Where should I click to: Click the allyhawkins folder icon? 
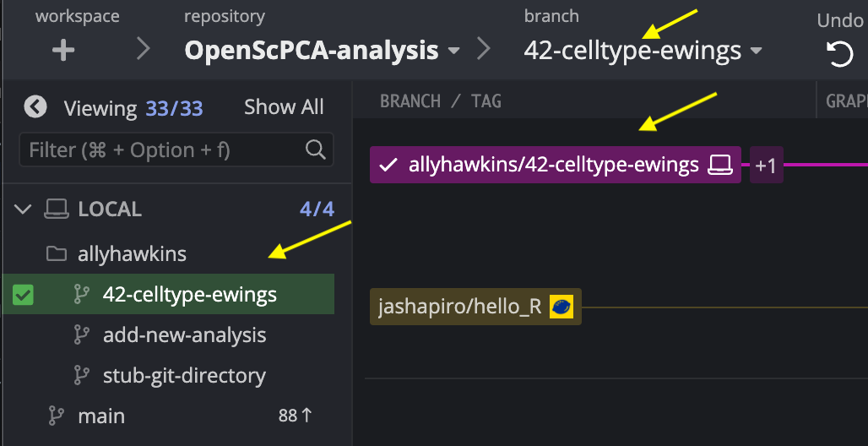(57, 253)
